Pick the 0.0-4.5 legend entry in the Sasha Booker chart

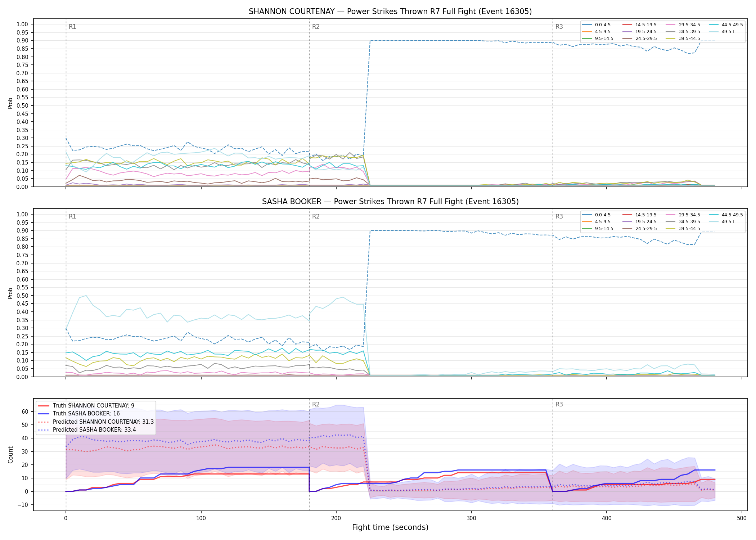click(596, 215)
